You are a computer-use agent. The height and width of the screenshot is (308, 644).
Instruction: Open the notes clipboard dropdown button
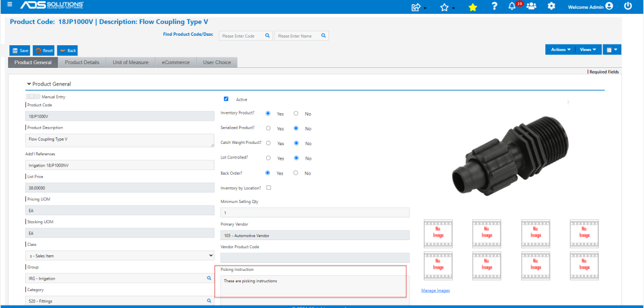[x=612, y=49]
